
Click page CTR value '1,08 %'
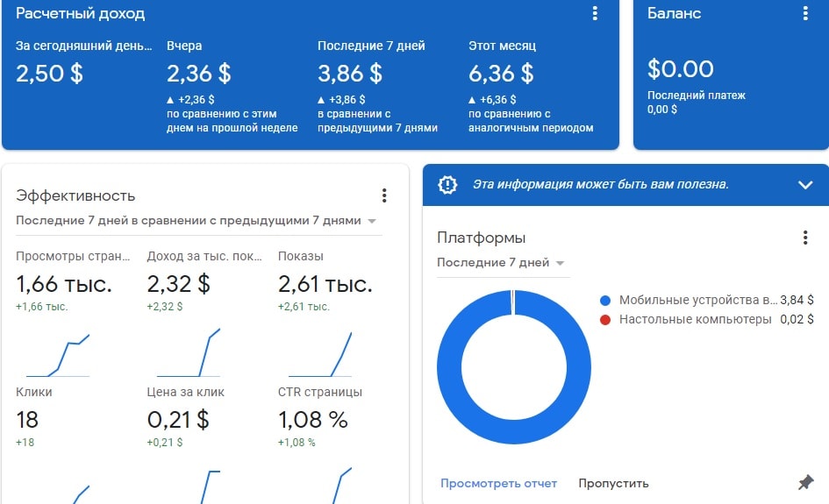point(313,420)
